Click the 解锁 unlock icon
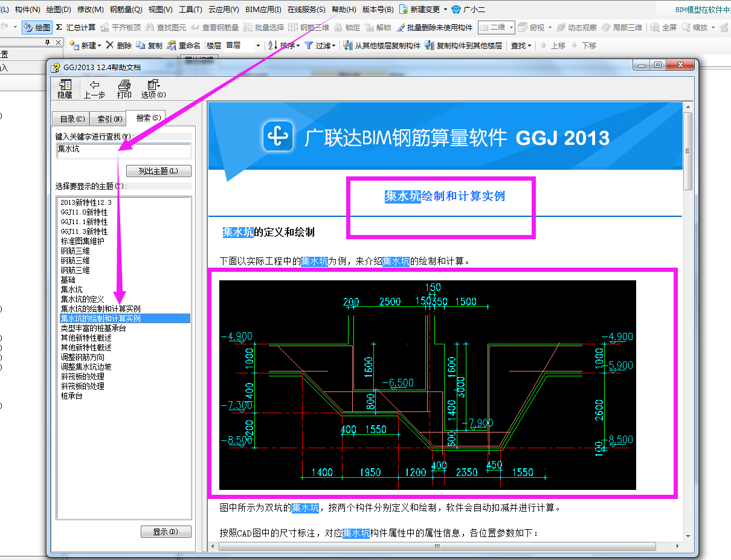This screenshot has height=560, width=731. tap(378, 28)
